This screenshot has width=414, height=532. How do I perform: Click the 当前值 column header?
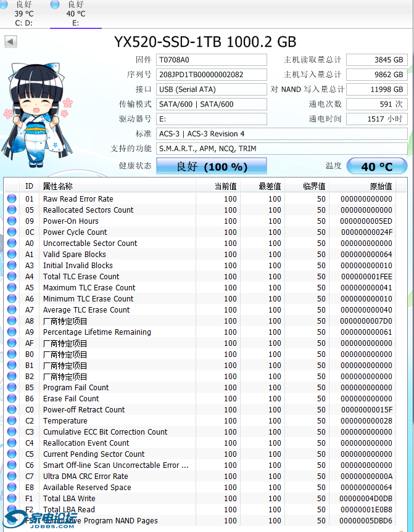pyautogui.click(x=218, y=186)
